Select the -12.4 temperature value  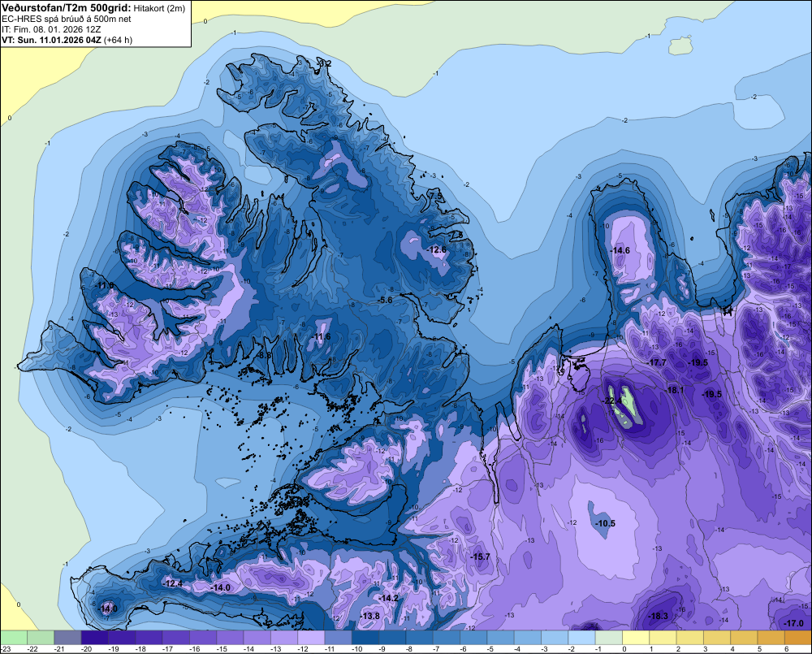pos(172,583)
